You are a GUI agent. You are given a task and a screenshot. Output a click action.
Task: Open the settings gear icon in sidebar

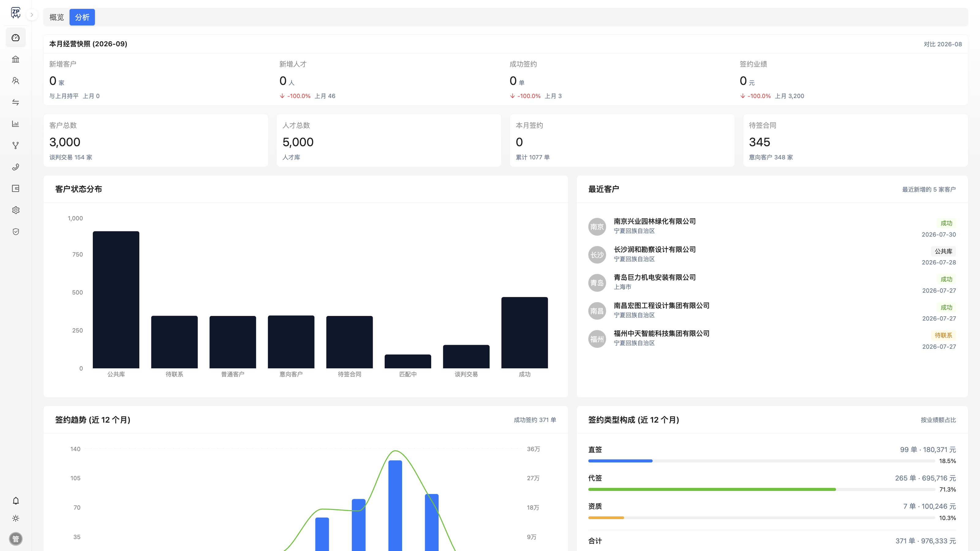[16, 210]
